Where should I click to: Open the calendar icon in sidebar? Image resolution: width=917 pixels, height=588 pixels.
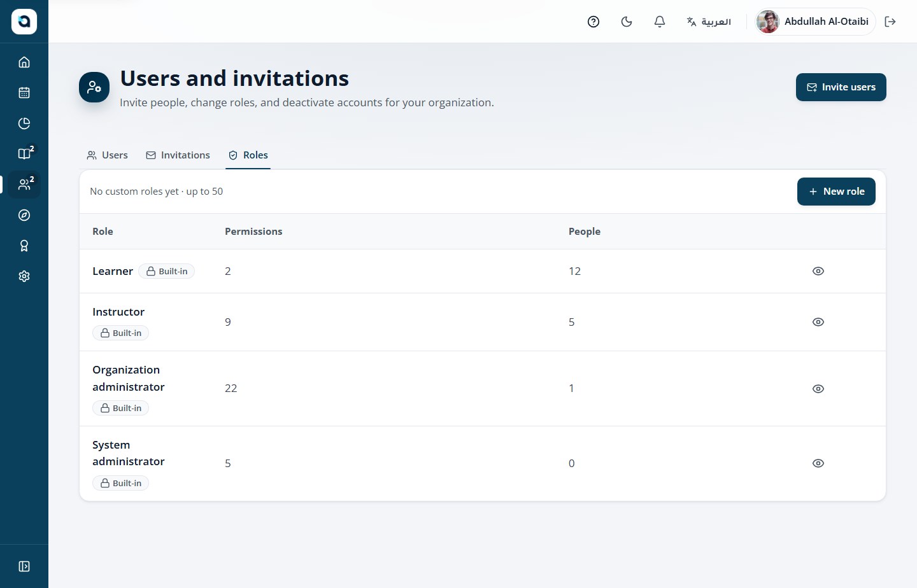[x=24, y=93]
